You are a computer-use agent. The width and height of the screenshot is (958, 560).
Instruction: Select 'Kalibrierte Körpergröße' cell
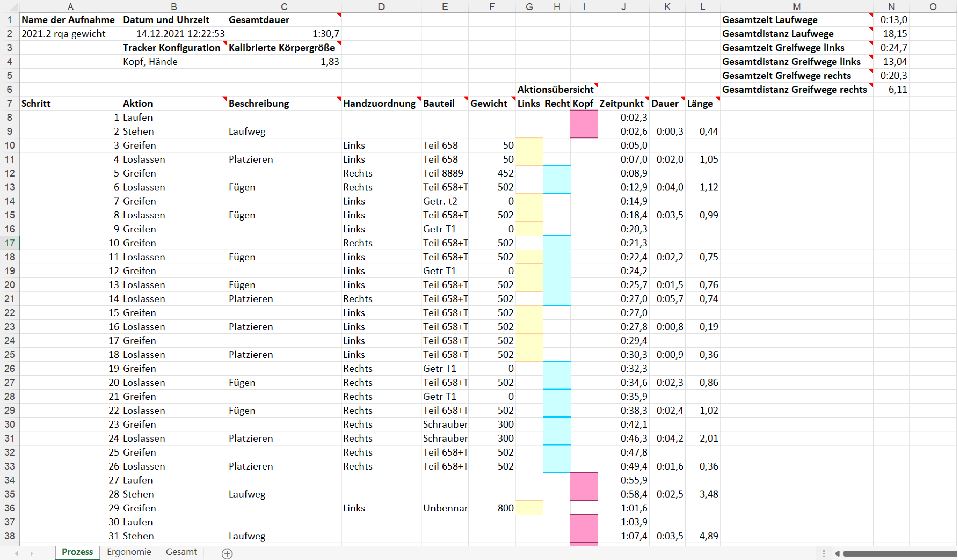[284, 48]
